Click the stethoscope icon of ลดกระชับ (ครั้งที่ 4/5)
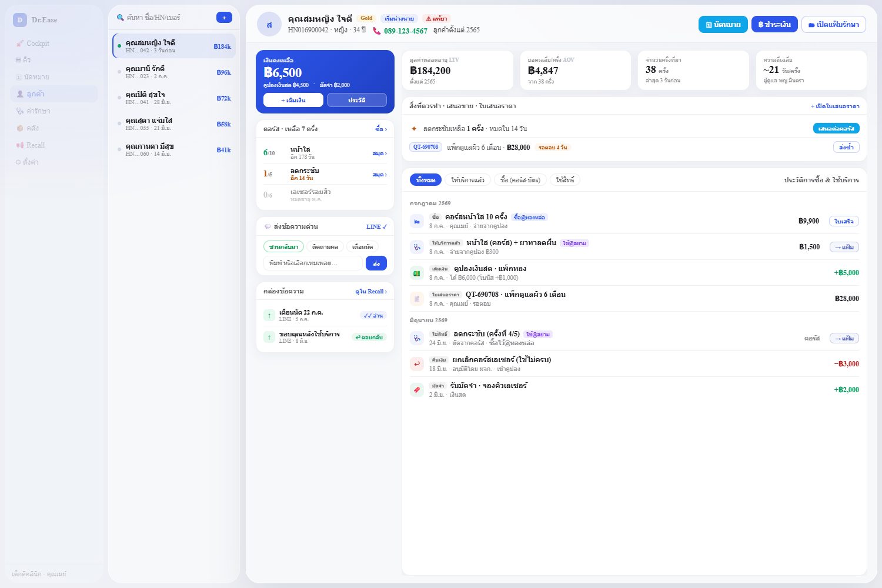Viewport: 882px width, 588px height. 417,339
